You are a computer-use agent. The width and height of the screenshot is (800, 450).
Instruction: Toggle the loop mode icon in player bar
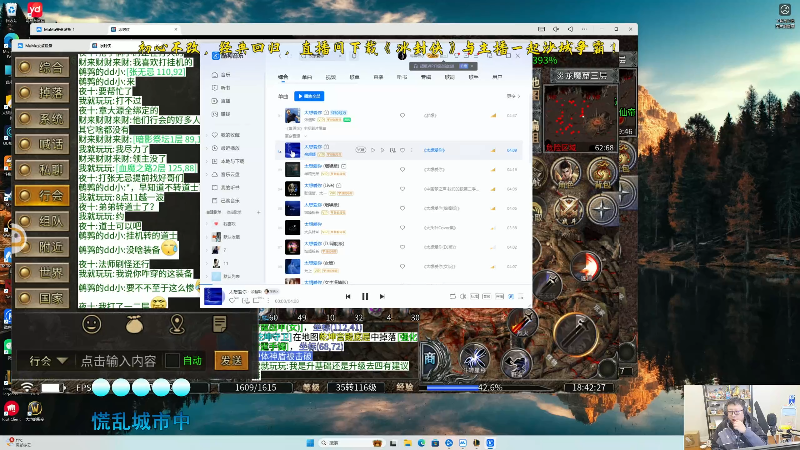coord(453,296)
